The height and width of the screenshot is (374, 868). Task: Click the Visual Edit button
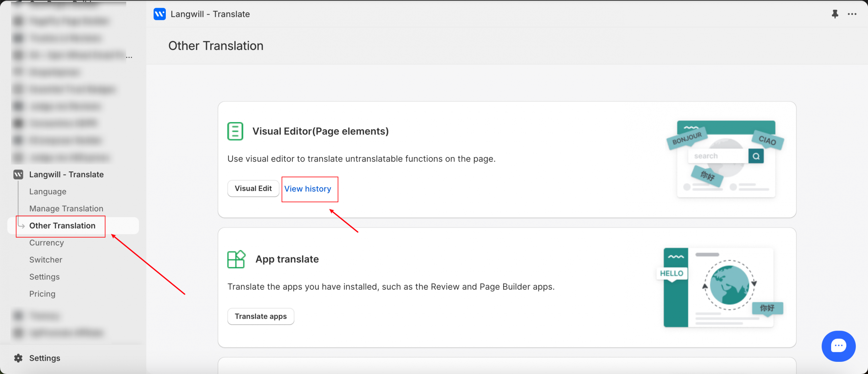(x=253, y=189)
